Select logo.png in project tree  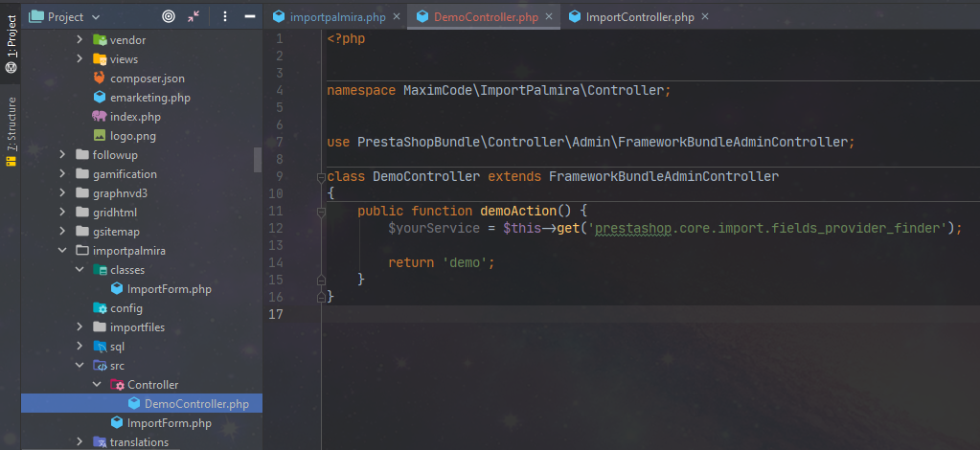(x=133, y=136)
